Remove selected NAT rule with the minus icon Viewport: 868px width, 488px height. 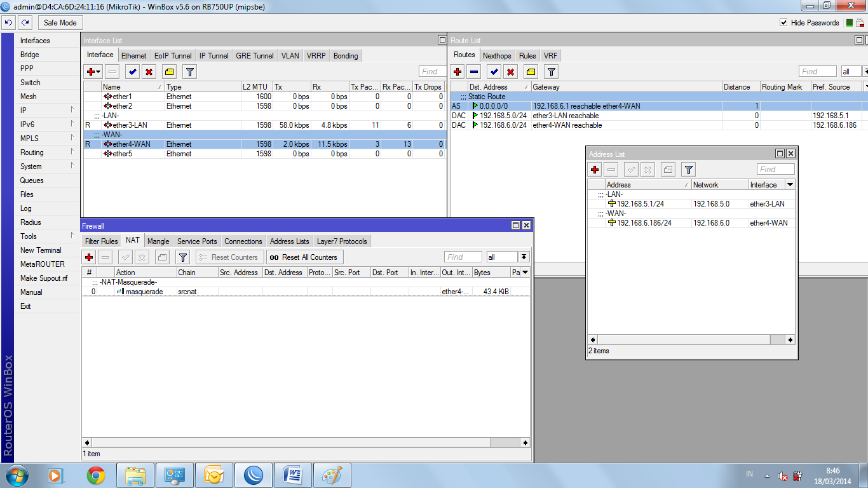105,257
